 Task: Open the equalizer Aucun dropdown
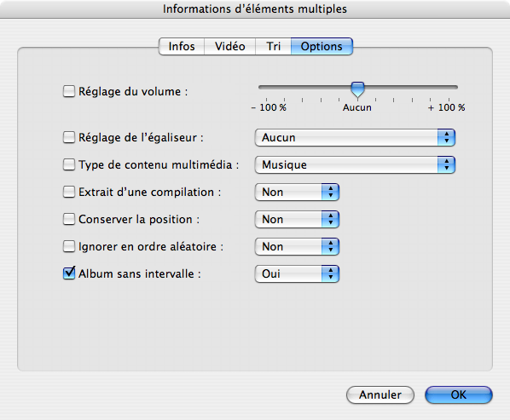(x=355, y=138)
